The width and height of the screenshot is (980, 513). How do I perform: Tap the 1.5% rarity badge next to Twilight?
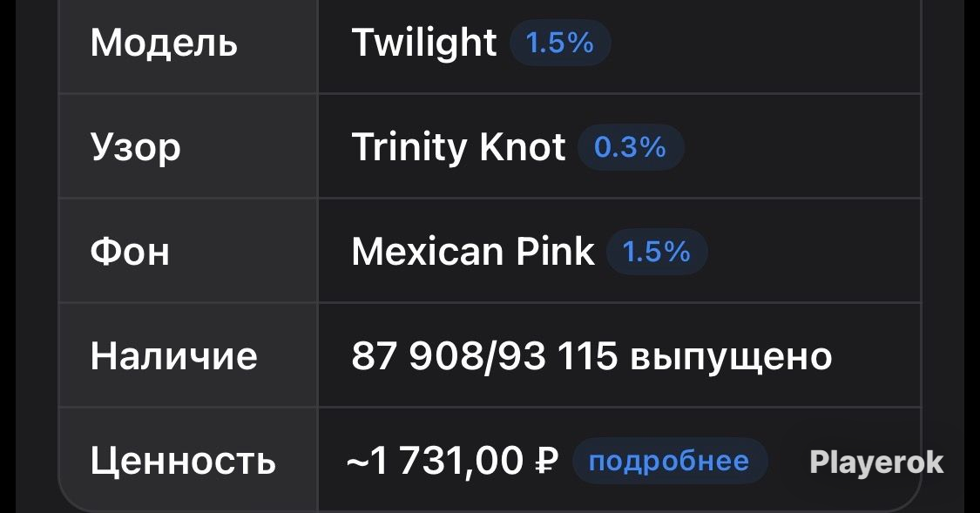point(560,43)
